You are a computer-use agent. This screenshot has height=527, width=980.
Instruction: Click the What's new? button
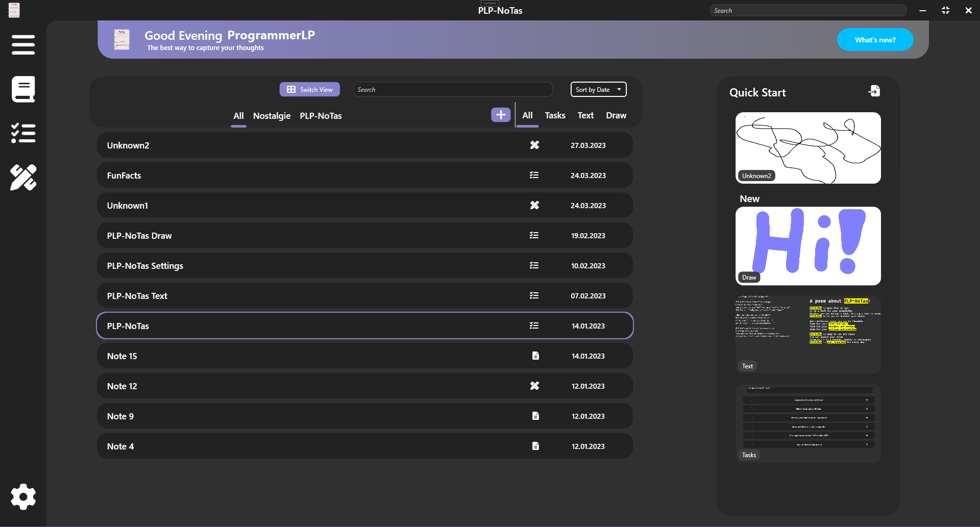coord(875,39)
